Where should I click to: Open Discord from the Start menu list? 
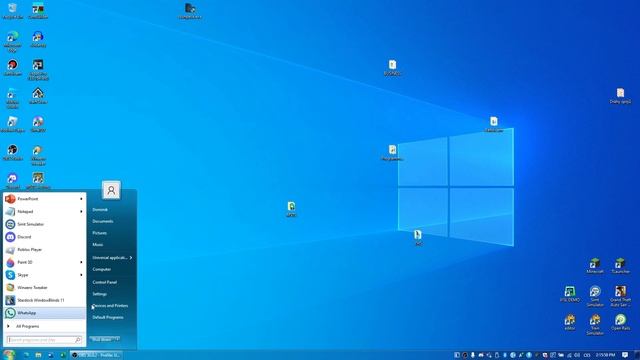[x=44, y=237]
